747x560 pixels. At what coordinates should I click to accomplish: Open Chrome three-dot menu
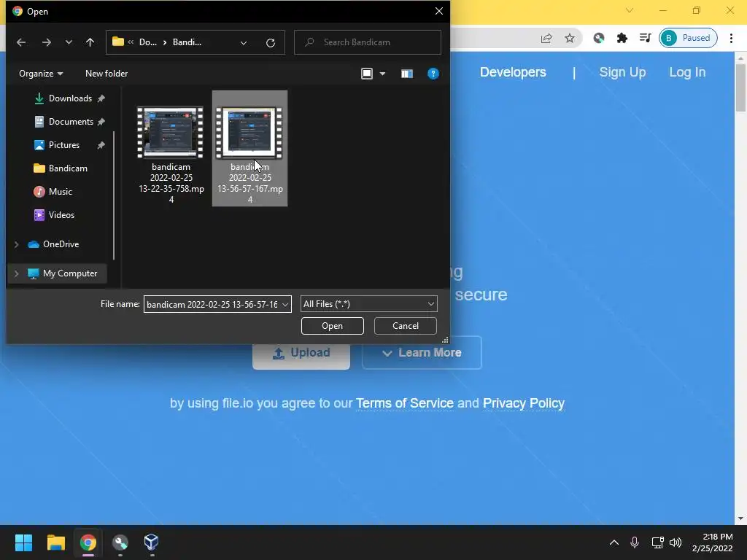731,38
